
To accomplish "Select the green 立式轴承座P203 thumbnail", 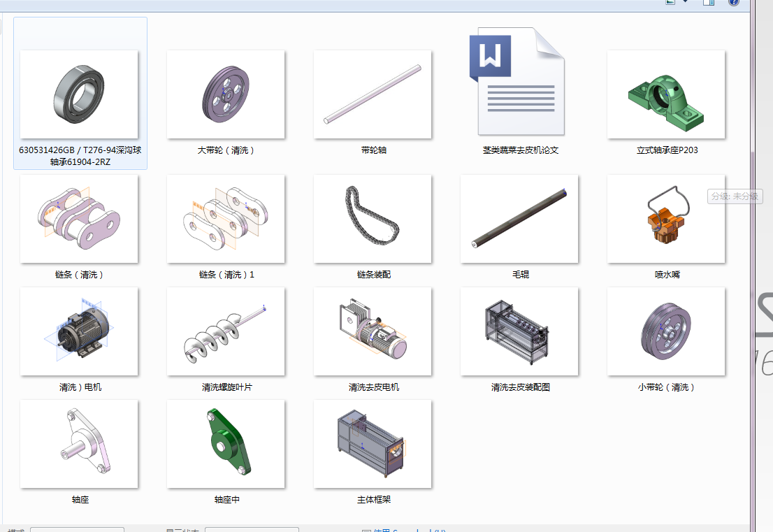I will click(666, 94).
